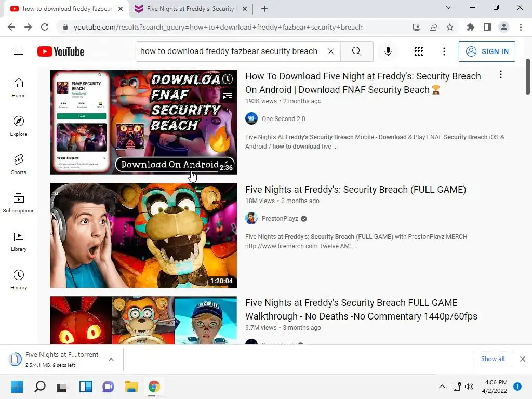Reload the current page
This screenshot has width=532, height=399.
[45, 27]
